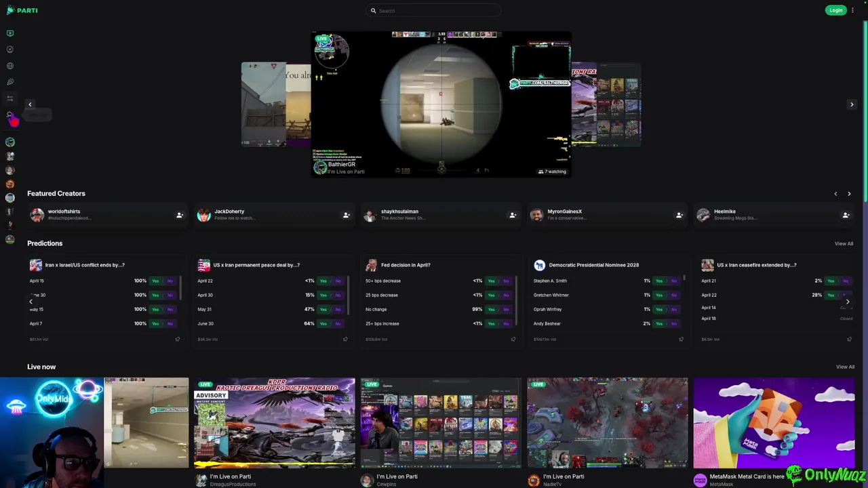This screenshot has width=868, height=488.
Task: Slide predictions row to the previous cards
Action: click(31, 302)
